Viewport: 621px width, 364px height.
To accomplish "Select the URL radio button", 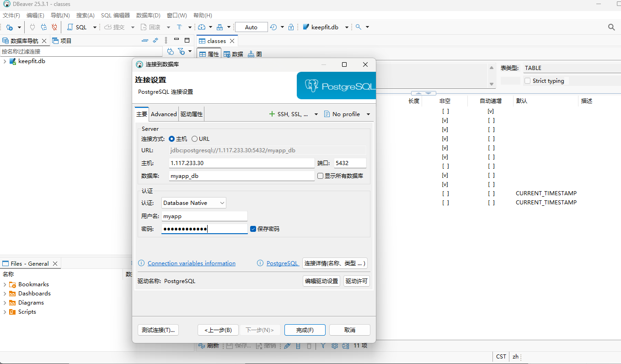I will (194, 139).
